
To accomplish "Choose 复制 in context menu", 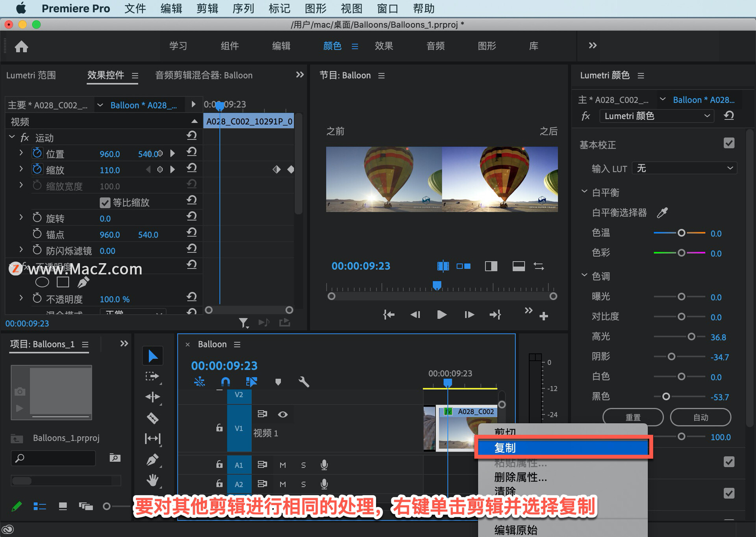I will click(563, 448).
